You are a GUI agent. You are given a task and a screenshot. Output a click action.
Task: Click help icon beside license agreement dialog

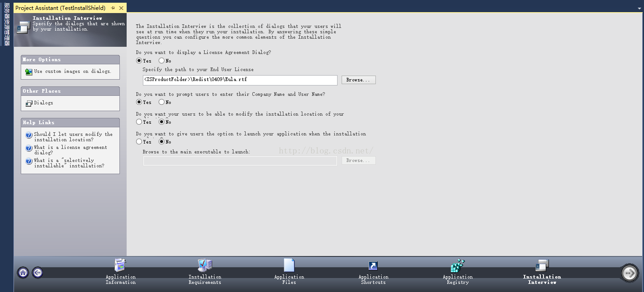[x=29, y=148]
